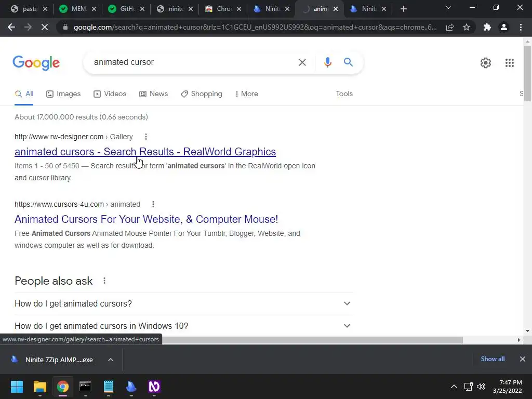
Task: Go to Google home via logo
Action: coord(36,63)
